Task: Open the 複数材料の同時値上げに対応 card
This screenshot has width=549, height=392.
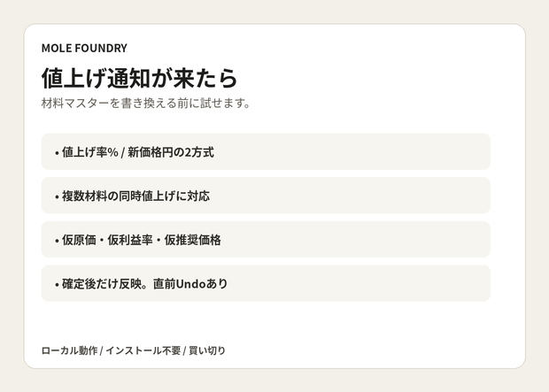Action: click(266, 196)
